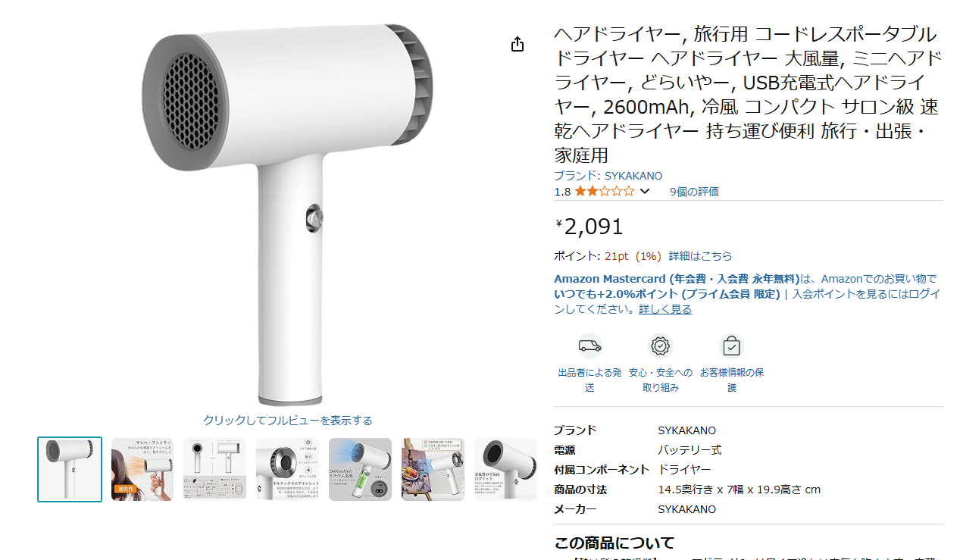Click the 詳細はこちら points link
Image resolution: width=960 pixels, height=560 pixels.
tap(700, 256)
